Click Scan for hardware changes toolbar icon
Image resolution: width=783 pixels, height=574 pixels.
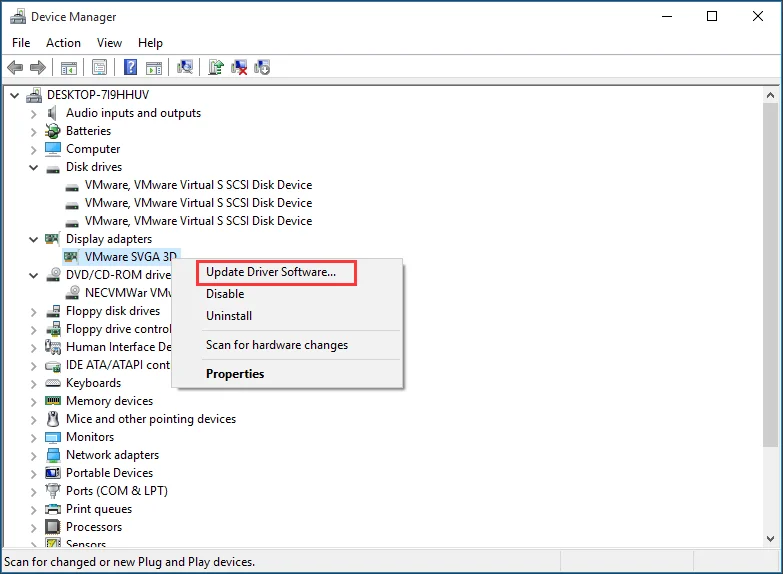(x=185, y=67)
